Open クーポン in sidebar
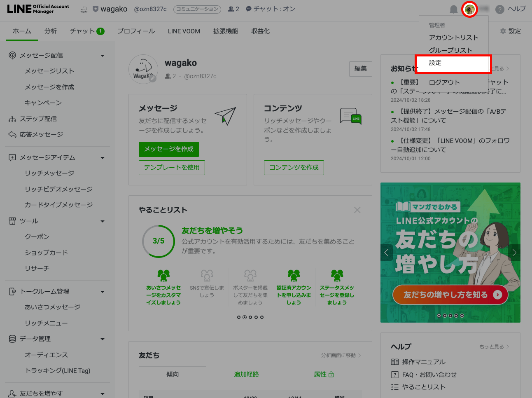Image resolution: width=532 pixels, height=398 pixels. click(37, 236)
